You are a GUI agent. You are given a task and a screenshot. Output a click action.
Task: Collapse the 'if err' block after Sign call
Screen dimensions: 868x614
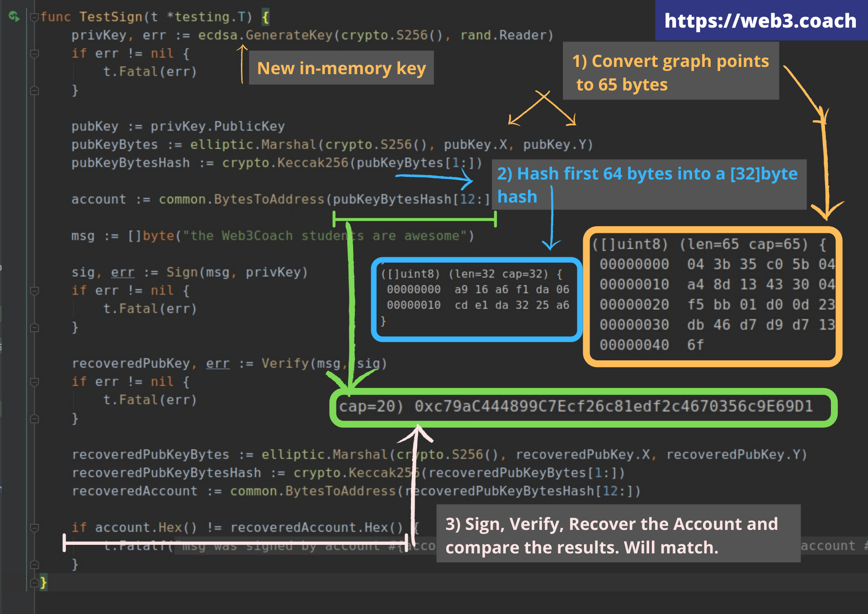pos(34,291)
